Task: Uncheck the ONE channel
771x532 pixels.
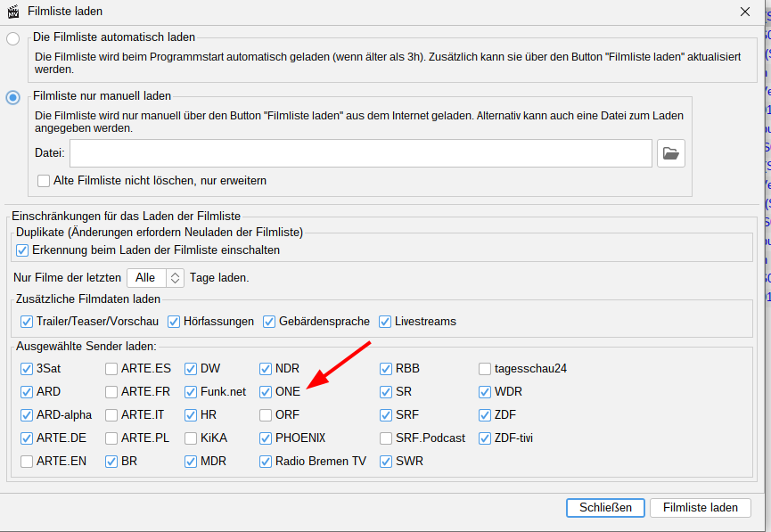Action: tap(266, 392)
